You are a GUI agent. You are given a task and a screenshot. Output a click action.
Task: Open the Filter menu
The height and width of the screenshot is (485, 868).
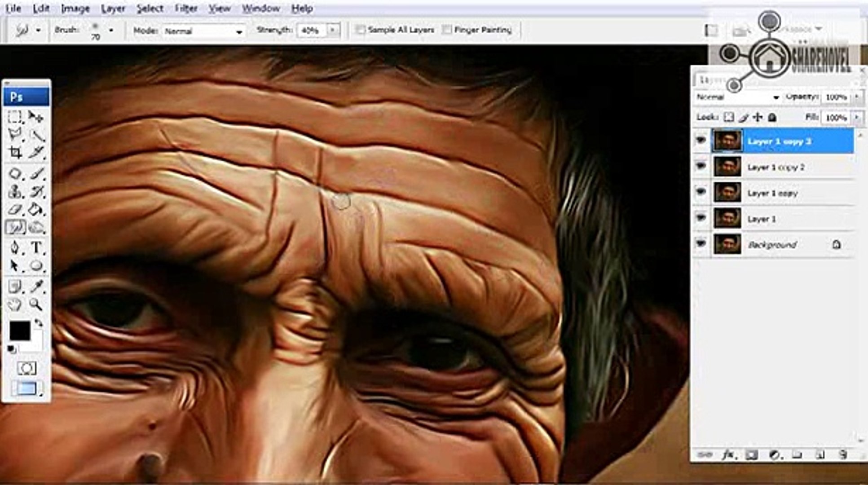tap(186, 9)
